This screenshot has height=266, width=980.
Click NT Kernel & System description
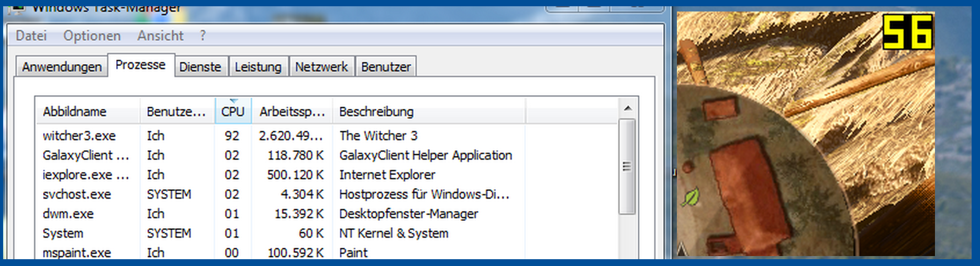(x=394, y=233)
